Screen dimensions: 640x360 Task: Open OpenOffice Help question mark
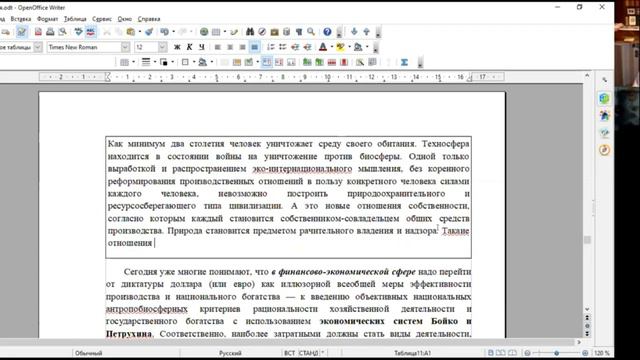(x=327, y=32)
